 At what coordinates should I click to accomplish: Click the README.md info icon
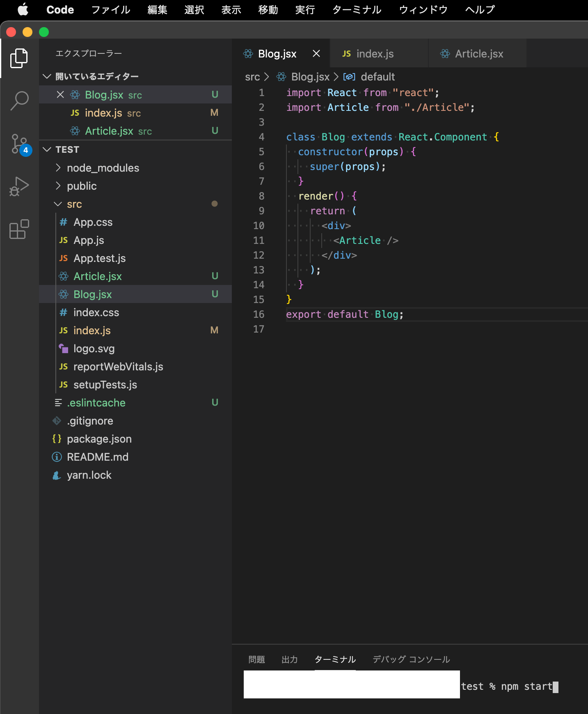(x=57, y=457)
